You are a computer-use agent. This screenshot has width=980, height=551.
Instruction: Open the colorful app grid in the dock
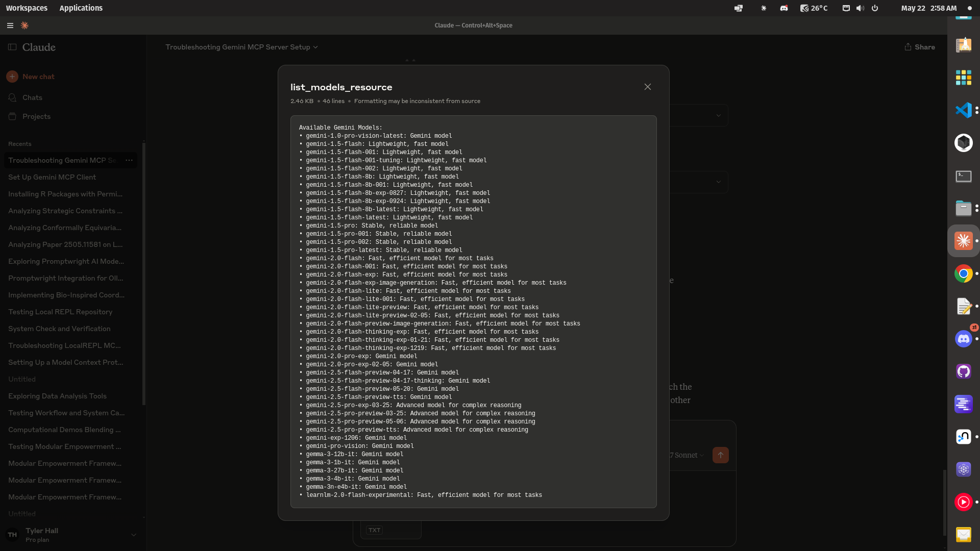tap(963, 78)
